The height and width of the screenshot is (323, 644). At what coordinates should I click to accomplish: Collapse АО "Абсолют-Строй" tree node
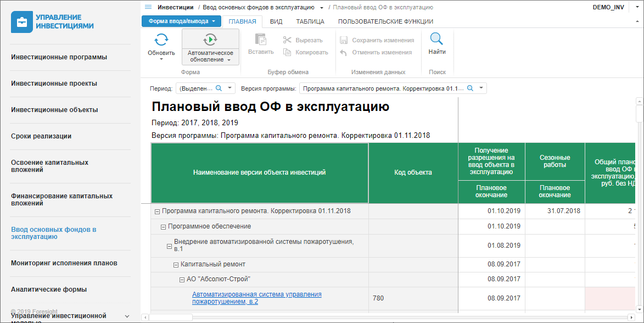(x=182, y=279)
